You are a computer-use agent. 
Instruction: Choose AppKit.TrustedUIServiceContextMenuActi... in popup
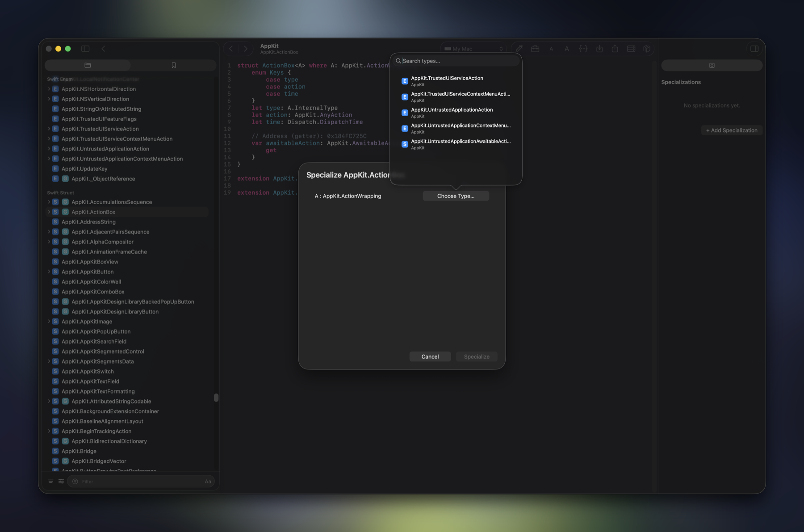point(456,97)
